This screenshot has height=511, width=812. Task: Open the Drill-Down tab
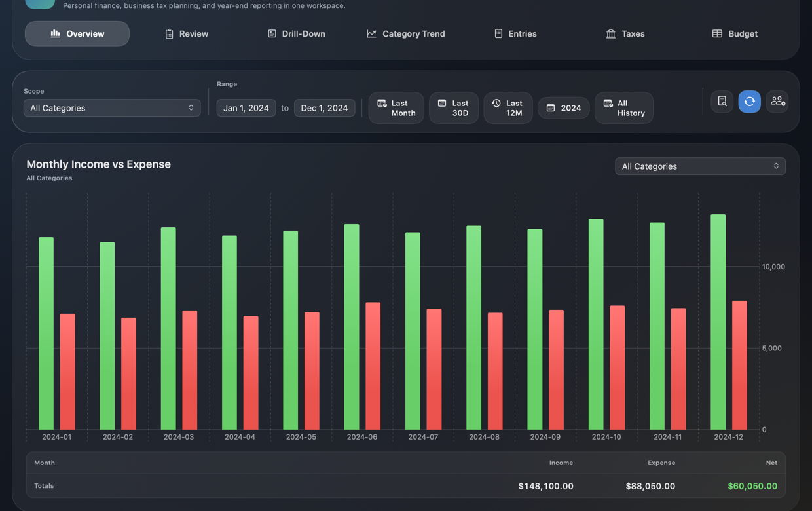(296, 33)
